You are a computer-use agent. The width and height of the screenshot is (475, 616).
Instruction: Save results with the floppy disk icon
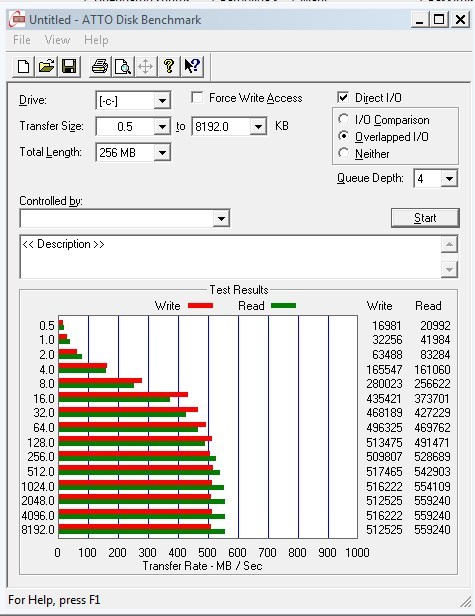[69, 66]
